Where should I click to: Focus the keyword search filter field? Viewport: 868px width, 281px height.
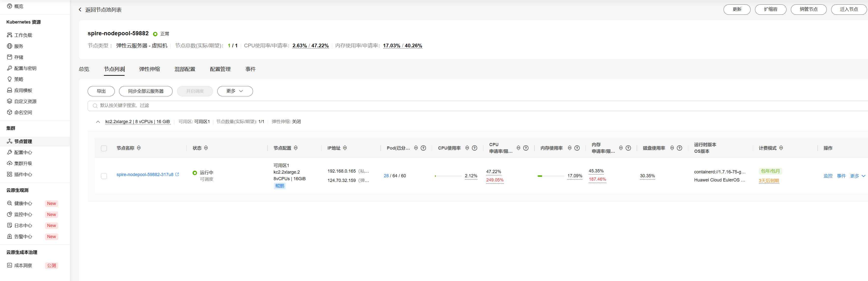click(x=472, y=106)
